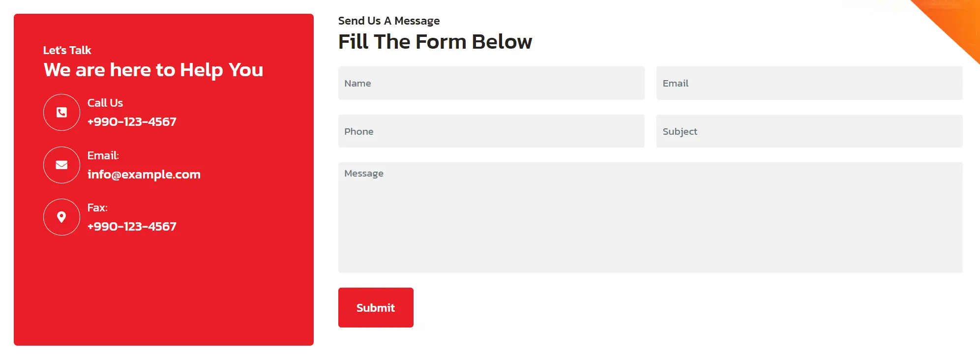The width and height of the screenshot is (980, 356).
Task: Select the Phone input field
Action: [491, 131]
